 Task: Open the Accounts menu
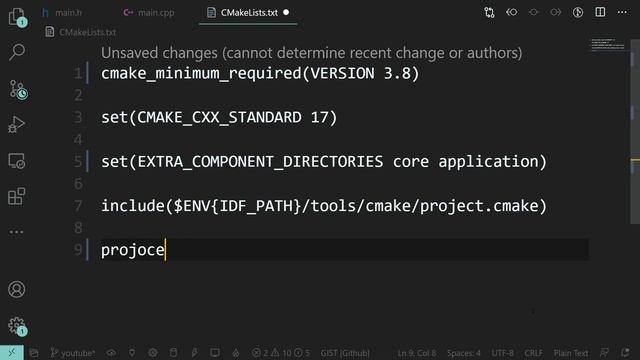click(16, 289)
